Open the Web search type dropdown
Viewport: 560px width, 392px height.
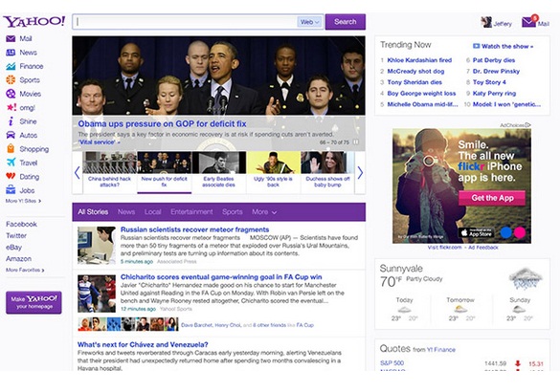(x=309, y=22)
